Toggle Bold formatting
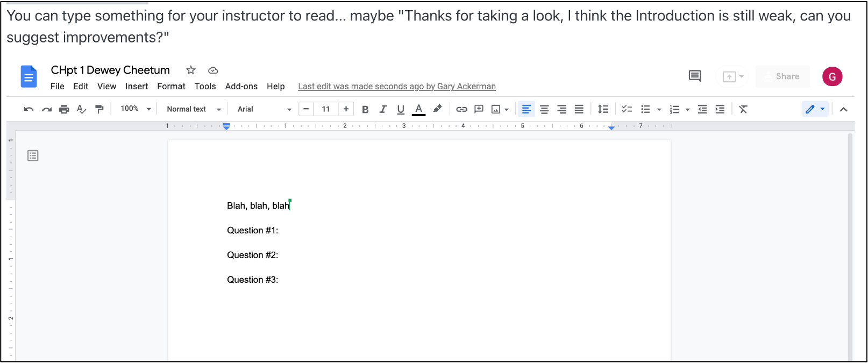Image resolution: width=868 pixels, height=363 pixels. (x=365, y=109)
